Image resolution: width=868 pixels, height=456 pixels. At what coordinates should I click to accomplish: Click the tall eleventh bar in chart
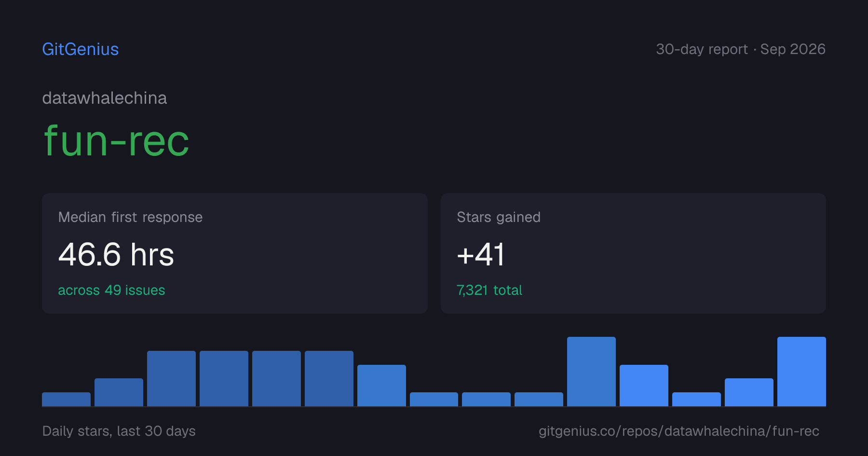[x=591, y=372]
